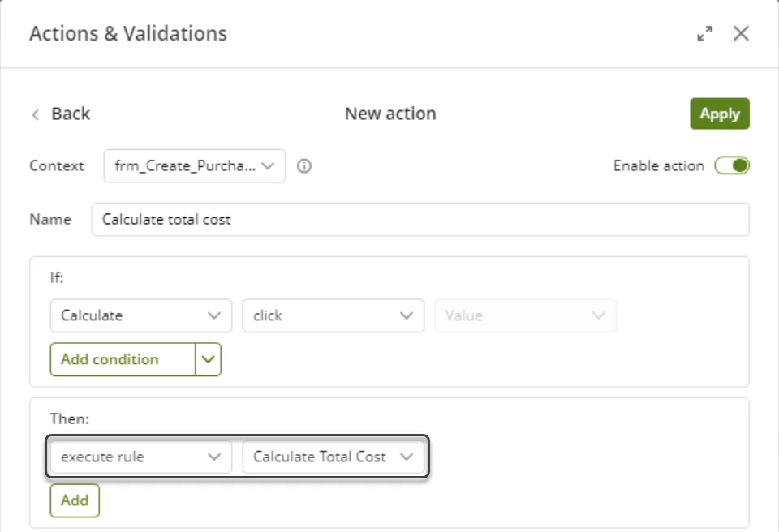Click the "If:" label

pos(57,277)
